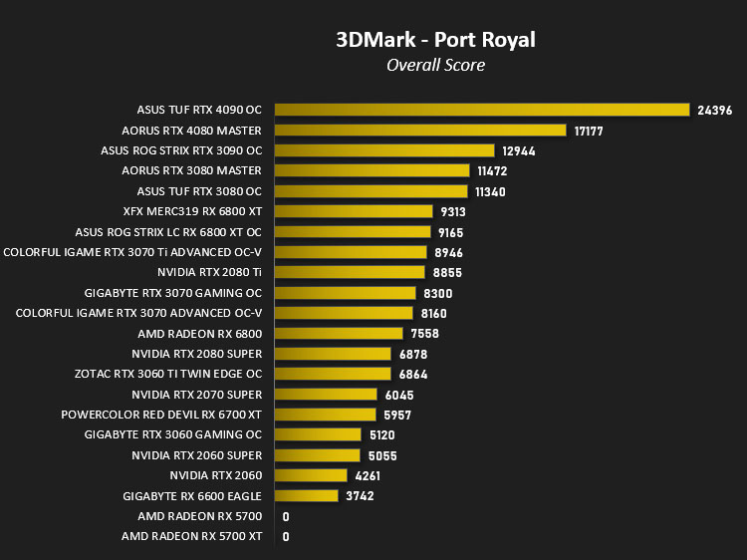
Task: Select the AORUS RTX 4080 MASTER bar
Action: (x=420, y=131)
